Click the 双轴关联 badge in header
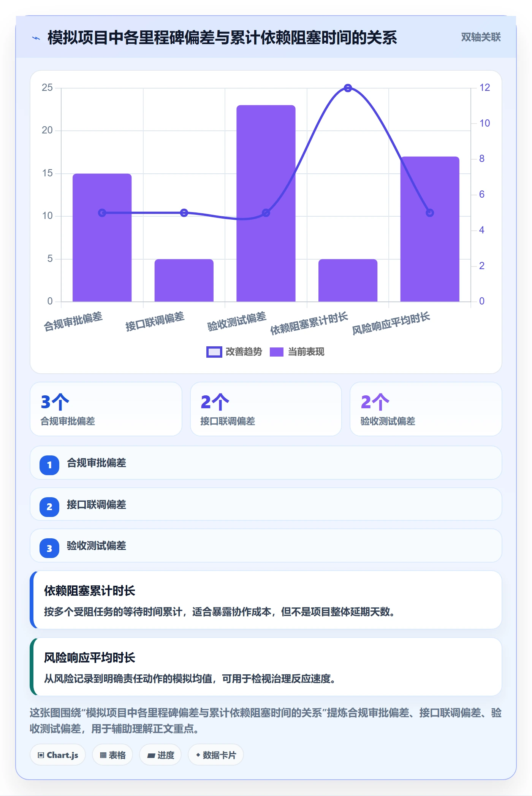Image resolution: width=532 pixels, height=796 pixels. (481, 37)
